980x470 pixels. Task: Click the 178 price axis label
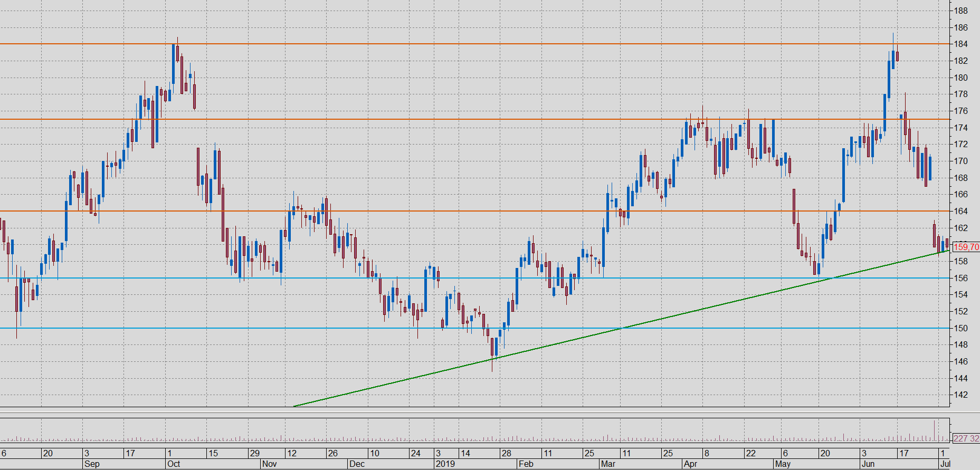click(x=960, y=94)
